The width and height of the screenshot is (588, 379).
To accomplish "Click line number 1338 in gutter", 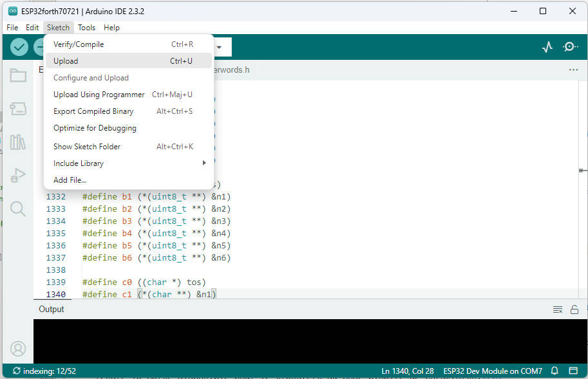I will coord(56,270).
